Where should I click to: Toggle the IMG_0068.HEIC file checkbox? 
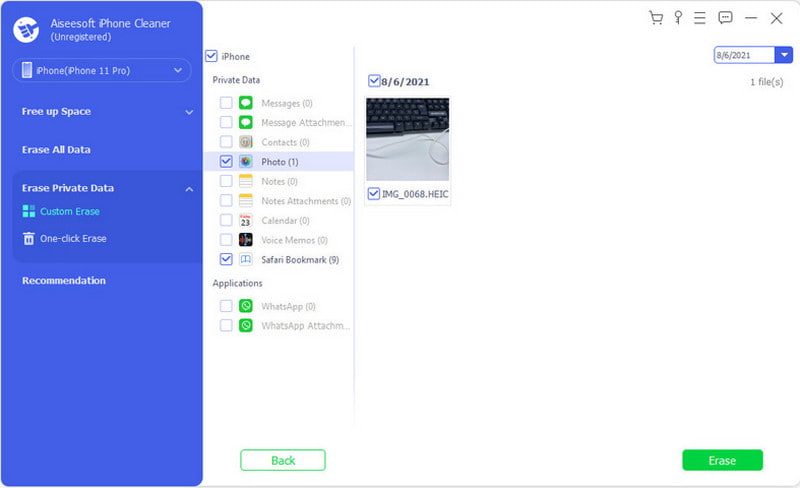[374, 194]
